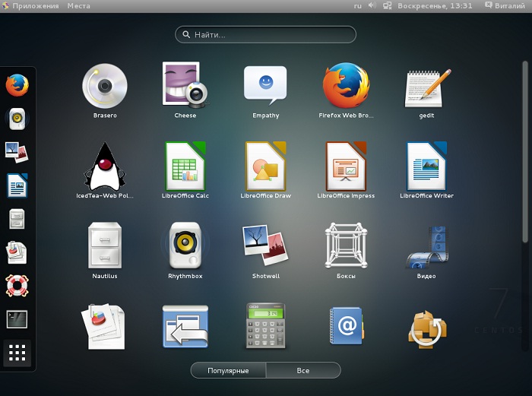Open the contacts address book icon
This screenshot has height=396, width=532.
pyautogui.click(x=347, y=326)
